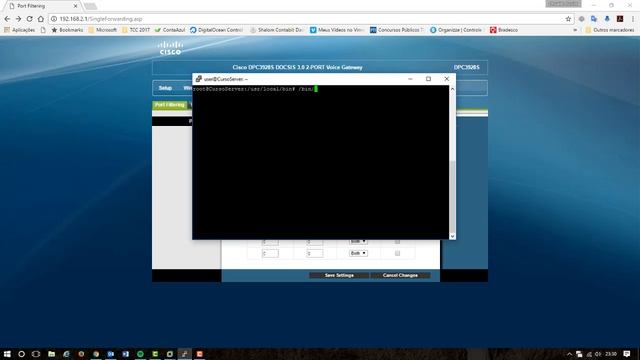Show hidden bookmarks with the chevron

point(575,30)
